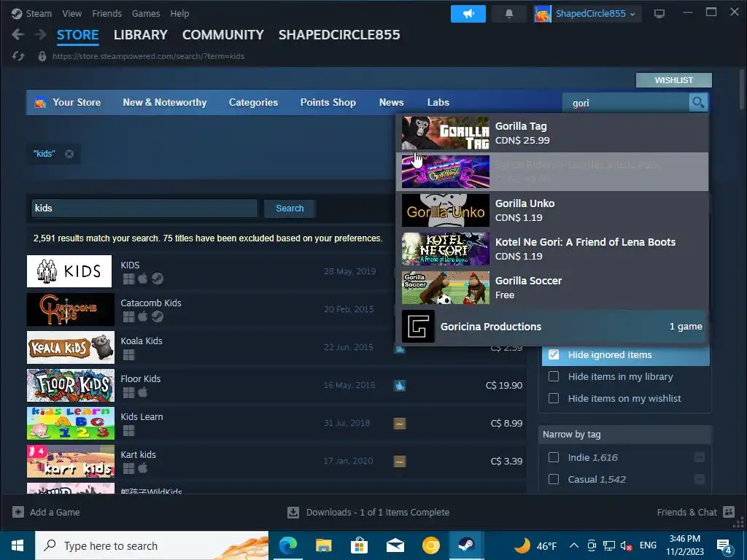This screenshot has width=747, height=560.
Task: Open the Categories dropdown
Action: click(253, 102)
